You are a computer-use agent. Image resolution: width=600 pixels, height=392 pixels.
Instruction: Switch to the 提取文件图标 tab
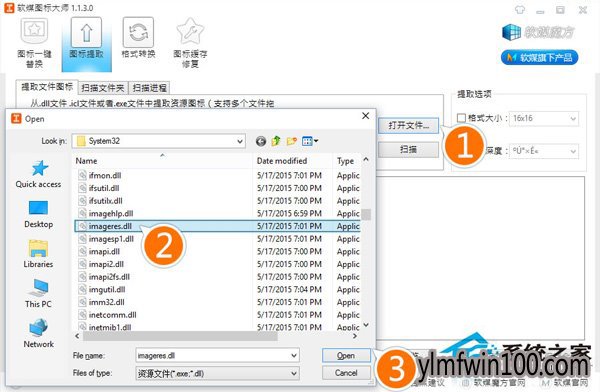pos(47,87)
